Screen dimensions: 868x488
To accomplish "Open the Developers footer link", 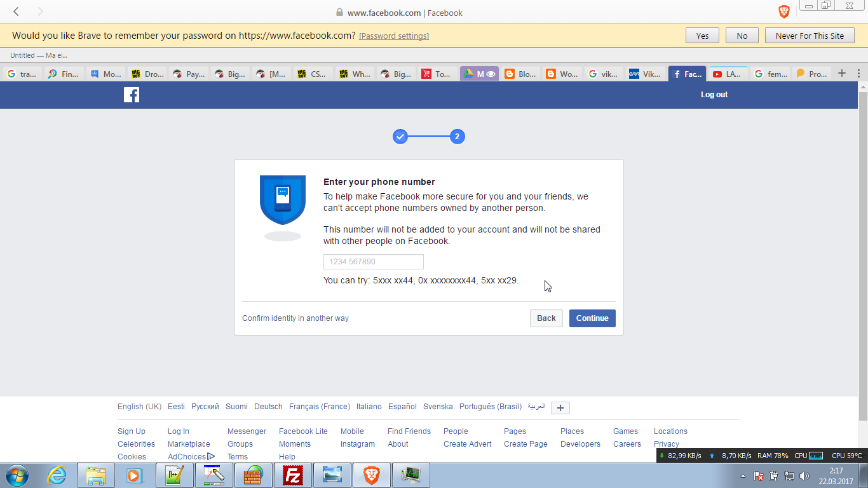I will (580, 444).
